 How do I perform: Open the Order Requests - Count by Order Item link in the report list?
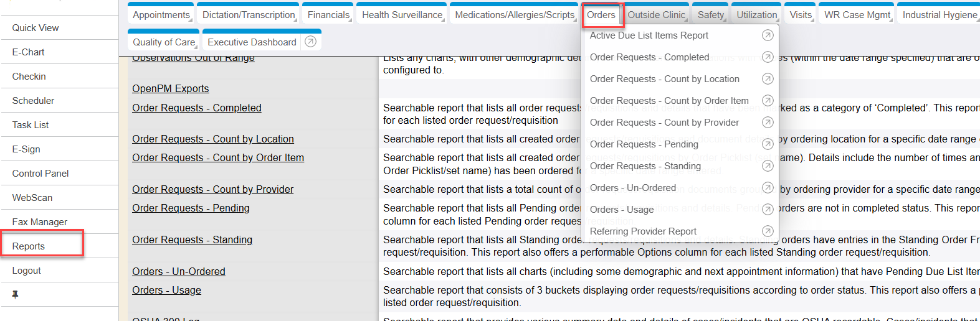217,158
